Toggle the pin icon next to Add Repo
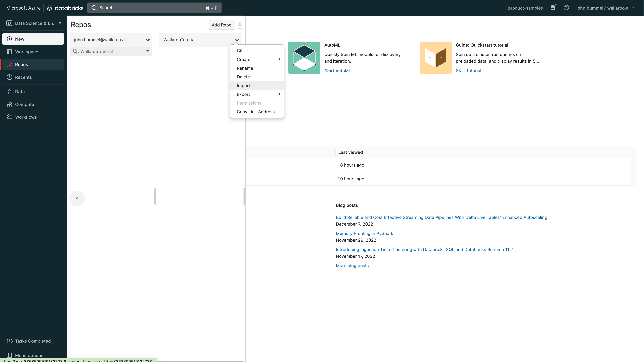This screenshot has height=362, width=644. 240,25
